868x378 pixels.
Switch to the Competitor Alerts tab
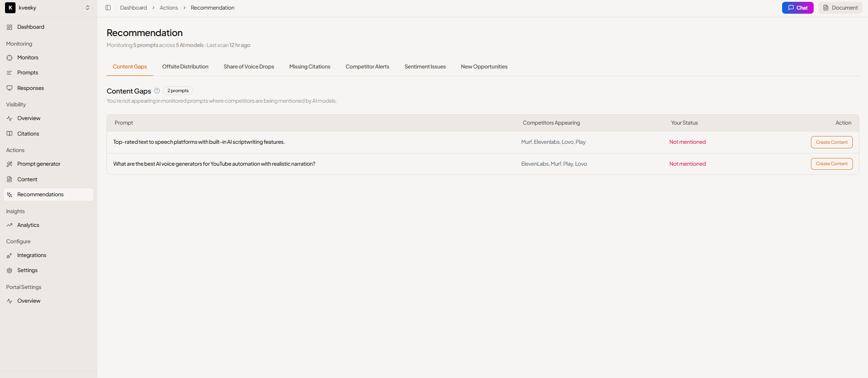367,67
